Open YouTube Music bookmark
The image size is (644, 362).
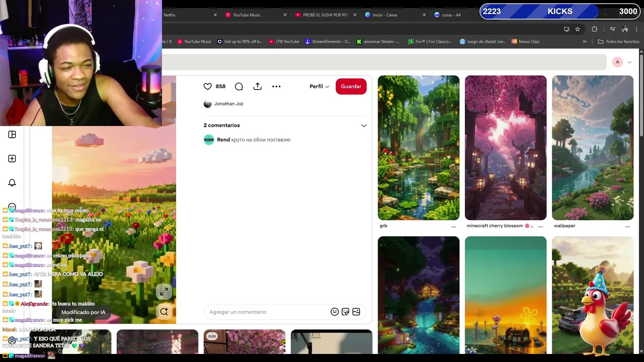click(x=194, y=42)
